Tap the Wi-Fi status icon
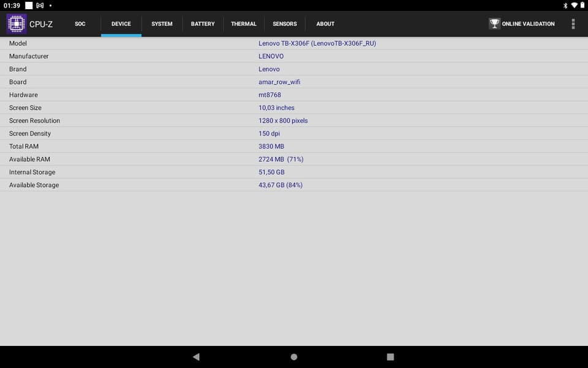 tap(574, 6)
